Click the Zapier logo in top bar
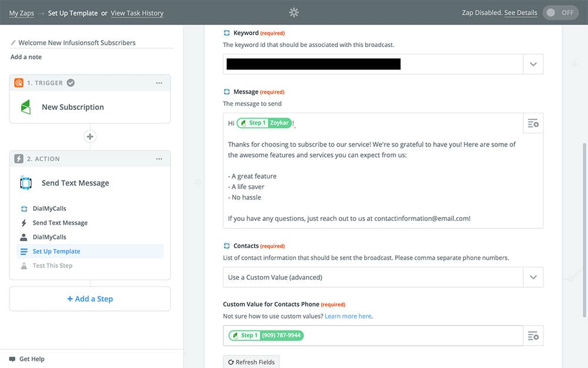 point(294,12)
